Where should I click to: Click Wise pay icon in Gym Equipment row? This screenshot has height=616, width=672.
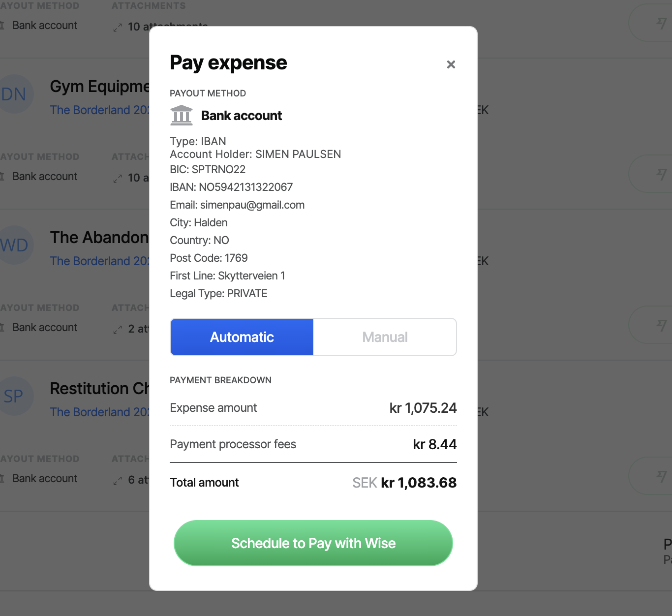661,174
